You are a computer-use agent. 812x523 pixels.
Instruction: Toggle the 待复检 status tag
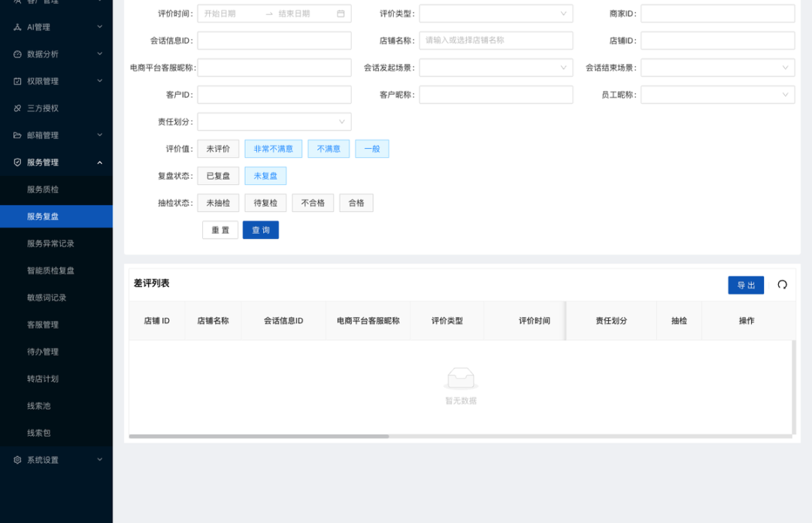click(265, 203)
